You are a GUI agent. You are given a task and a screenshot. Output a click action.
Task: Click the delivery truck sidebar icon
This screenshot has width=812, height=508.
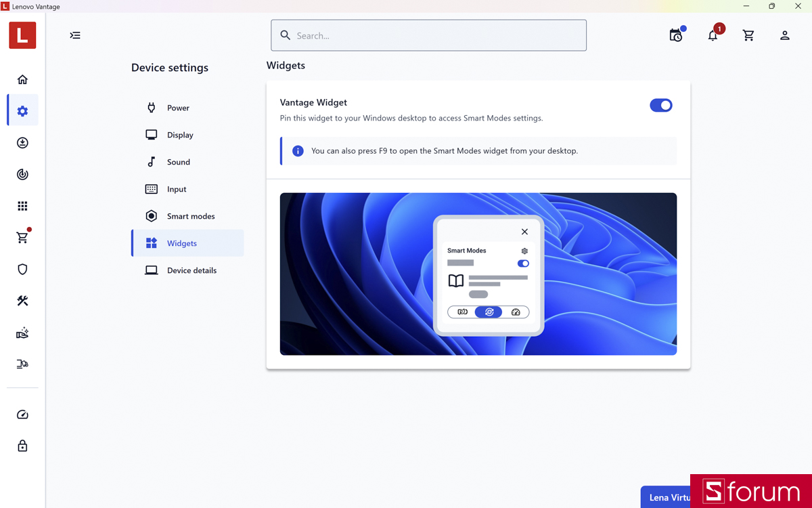click(22, 364)
